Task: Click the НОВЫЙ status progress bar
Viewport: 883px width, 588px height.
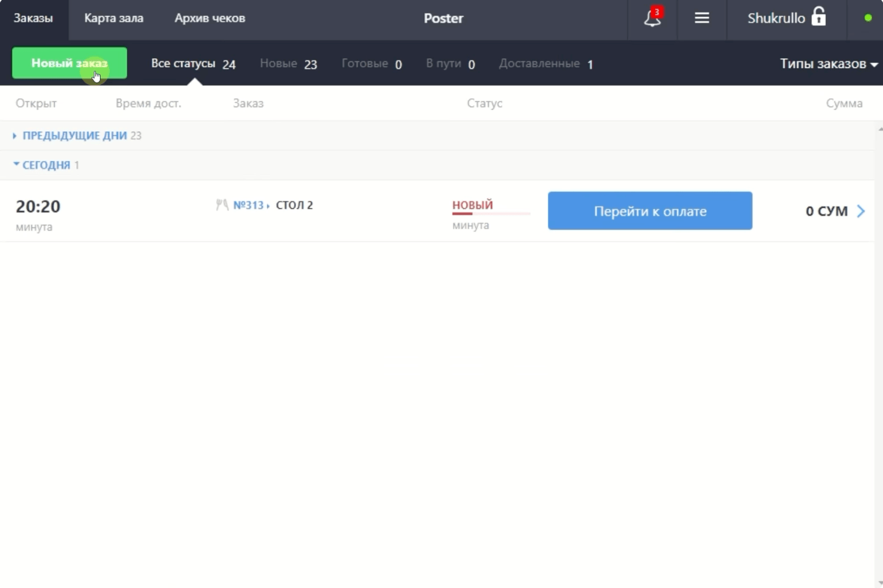Action: (x=491, y=214)
